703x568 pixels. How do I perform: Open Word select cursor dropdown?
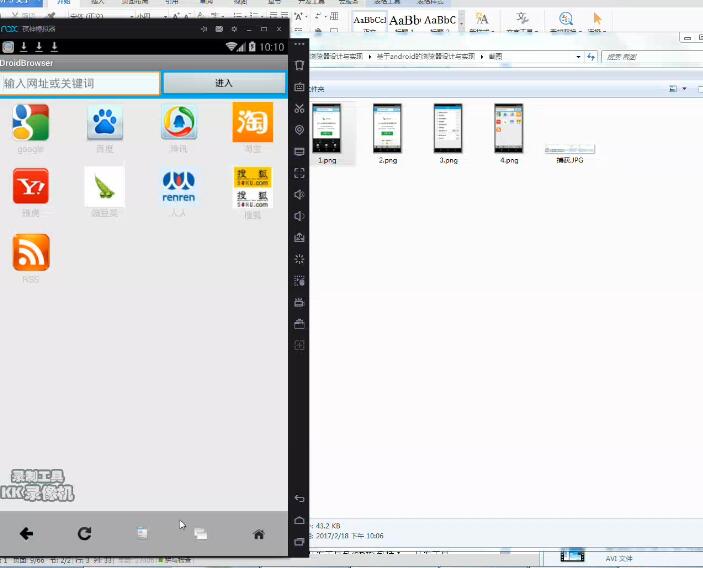(x=597, y=22)
